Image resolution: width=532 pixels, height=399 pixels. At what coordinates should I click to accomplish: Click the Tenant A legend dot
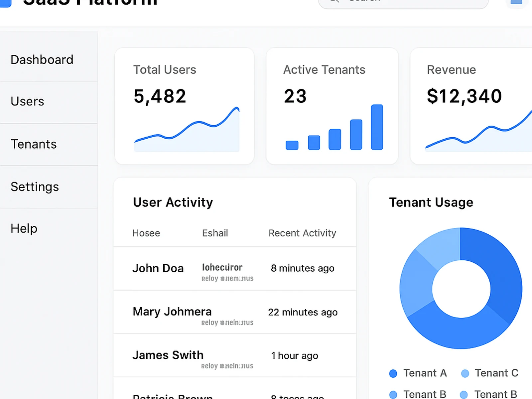pos(393,373)
